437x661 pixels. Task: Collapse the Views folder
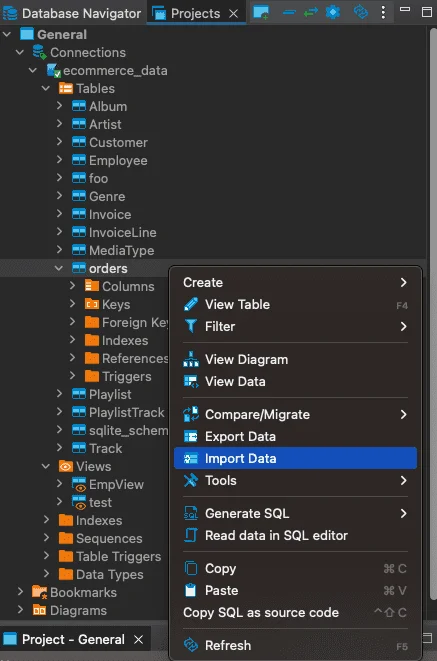46,466
